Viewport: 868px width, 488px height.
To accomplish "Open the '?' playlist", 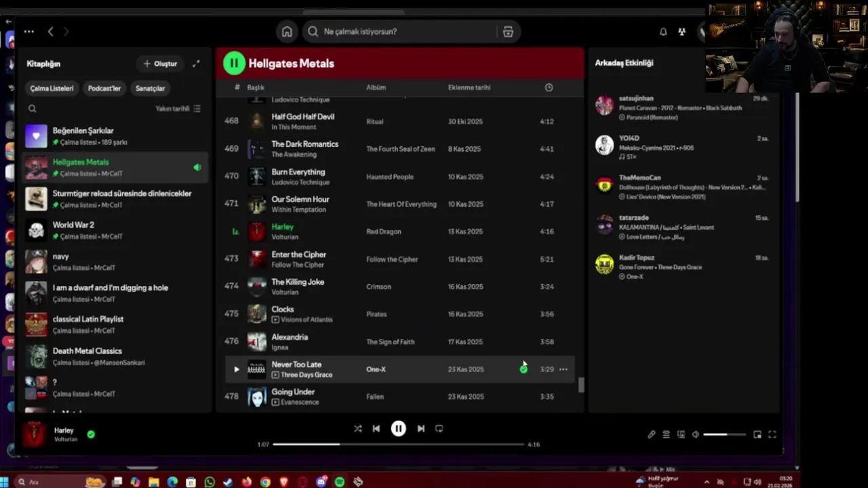I will tap(115, 388).
